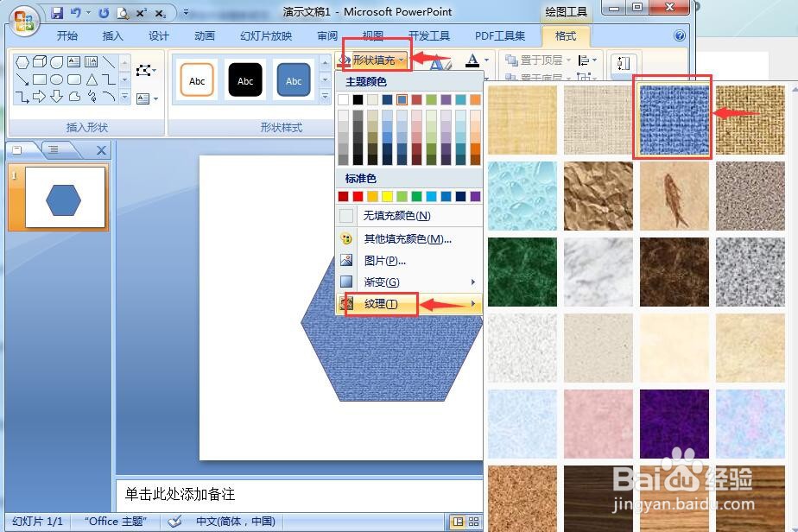Choose 无填充颜色(N) option
The image size is (798, 532).
coord(409,216)
